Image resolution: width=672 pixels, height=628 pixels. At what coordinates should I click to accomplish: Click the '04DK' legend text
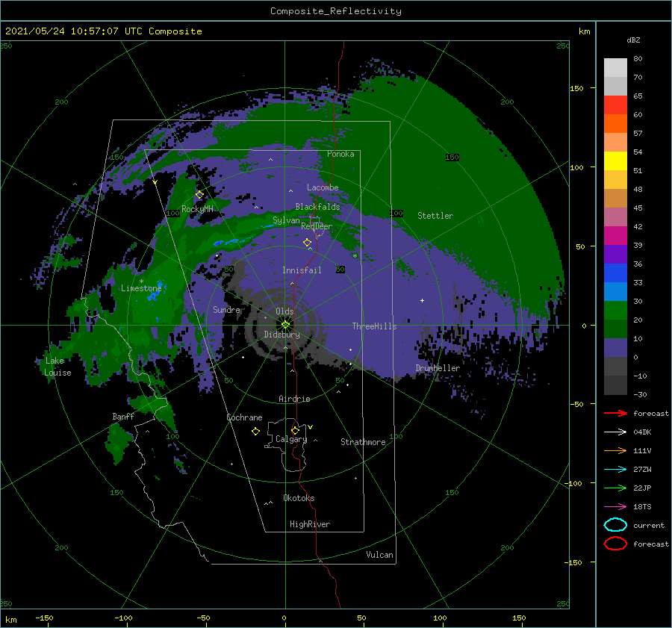(642, 432)
